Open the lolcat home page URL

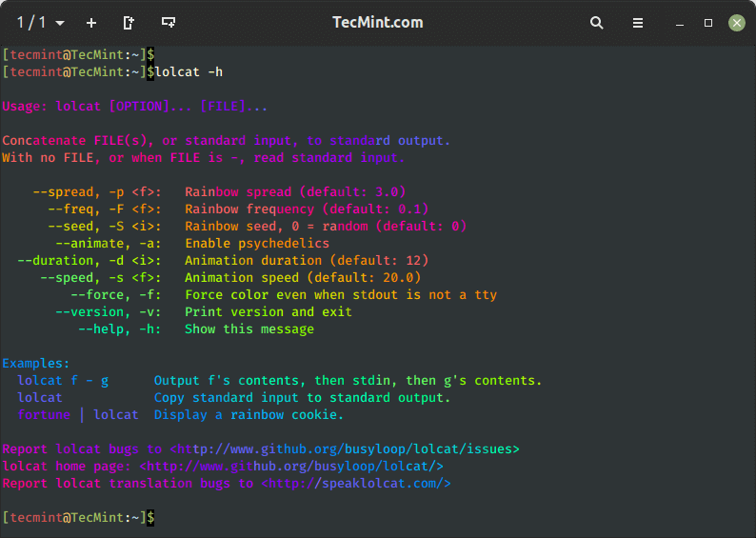[x=291, y=467]
